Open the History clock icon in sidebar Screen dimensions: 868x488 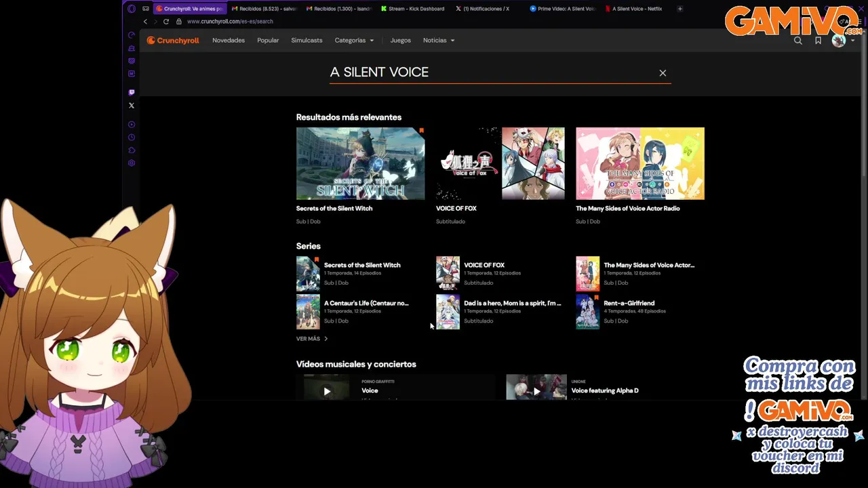coord(132,138)
